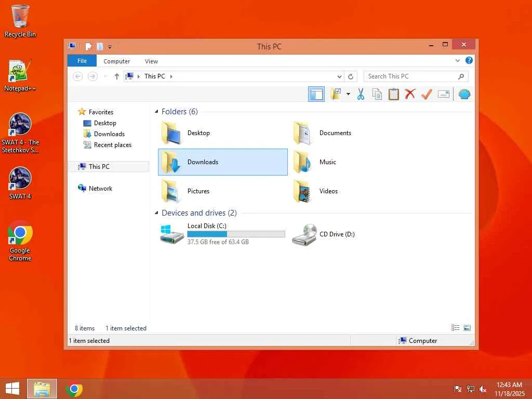Click the Paste clipboard icon
This screenshot has width=532, height=399.
(x=393, y=95)
